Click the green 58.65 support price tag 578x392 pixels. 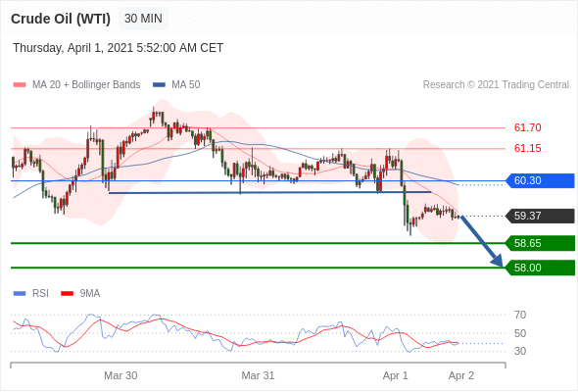point(541,243)
